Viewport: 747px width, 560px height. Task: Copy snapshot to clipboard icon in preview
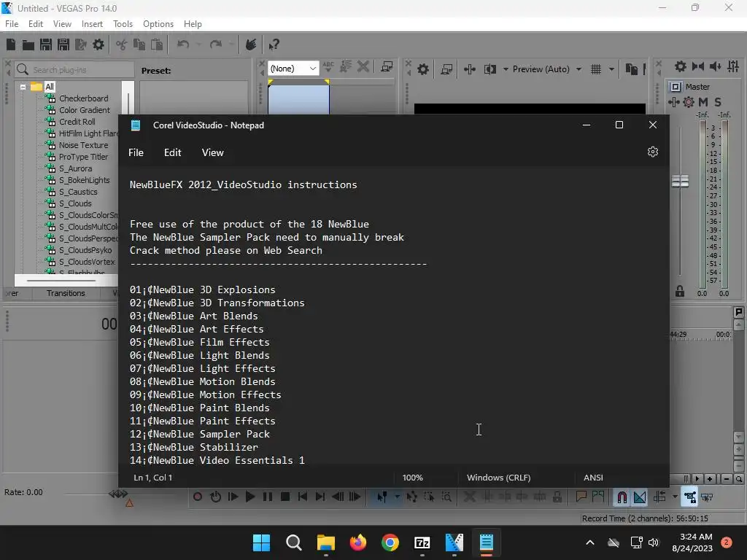(x=631, y=69)
